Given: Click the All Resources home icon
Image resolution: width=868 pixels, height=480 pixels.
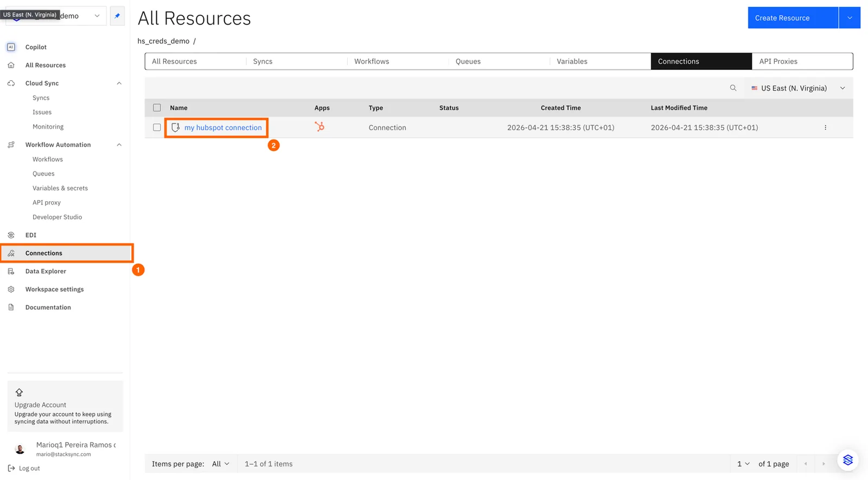Looking at the screenshot, I should coord(11,65).
